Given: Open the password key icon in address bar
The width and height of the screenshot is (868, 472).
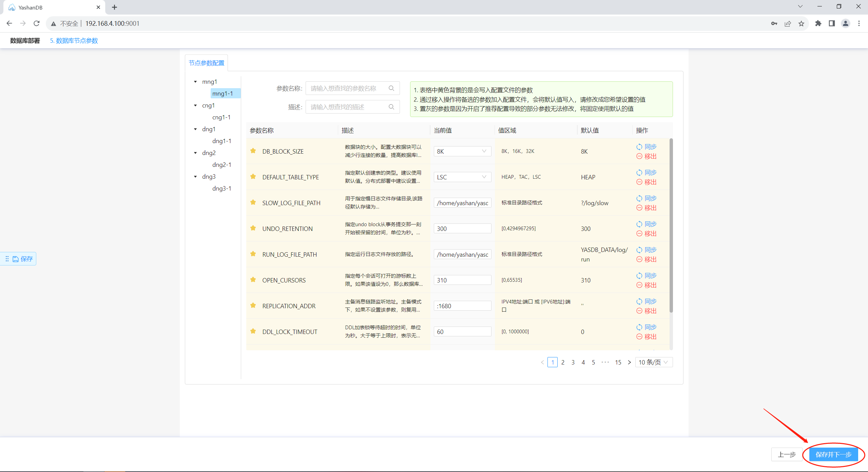Looking at the screenshot, I should point(774,23).
